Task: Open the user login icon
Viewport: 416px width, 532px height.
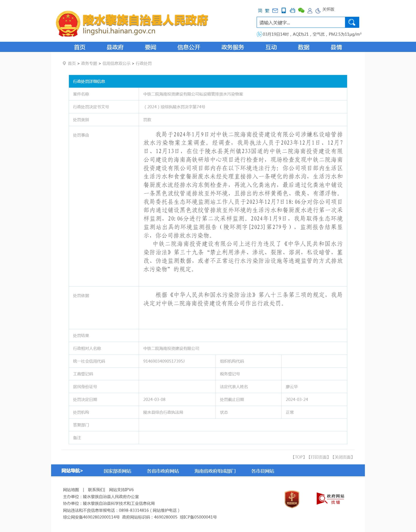Action: (x=310, y=11)
